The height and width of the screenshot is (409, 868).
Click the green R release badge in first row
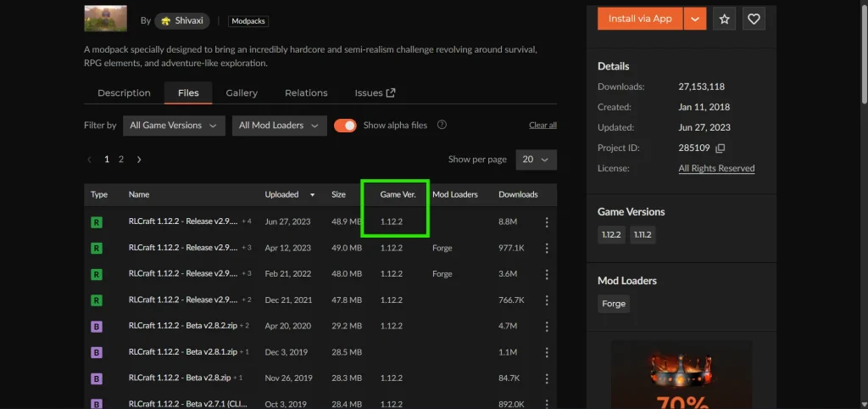pyautogui.click(x=97, y=222)
